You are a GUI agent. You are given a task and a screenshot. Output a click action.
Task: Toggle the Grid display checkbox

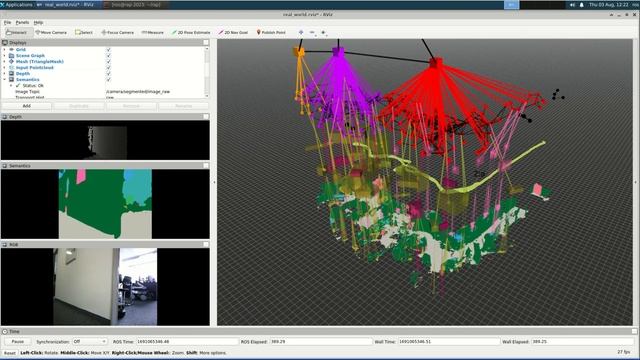pyautogui.click(x=109, y=49)
